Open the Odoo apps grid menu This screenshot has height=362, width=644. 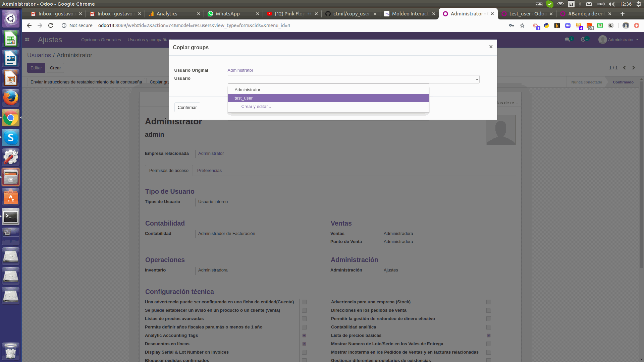27,40
